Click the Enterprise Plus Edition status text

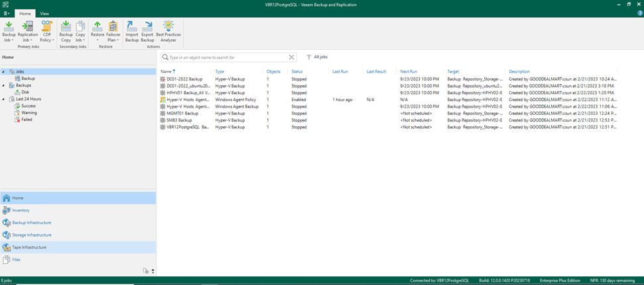point(559,280)
